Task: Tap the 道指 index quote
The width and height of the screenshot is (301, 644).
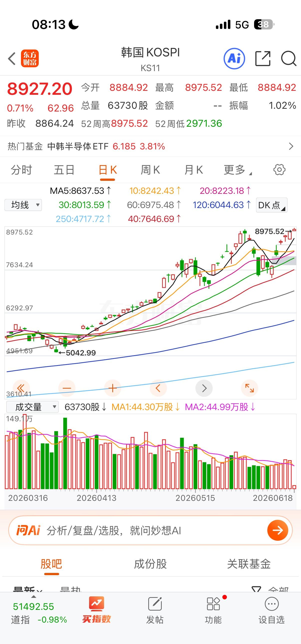Action: click(x=39, y=613)
